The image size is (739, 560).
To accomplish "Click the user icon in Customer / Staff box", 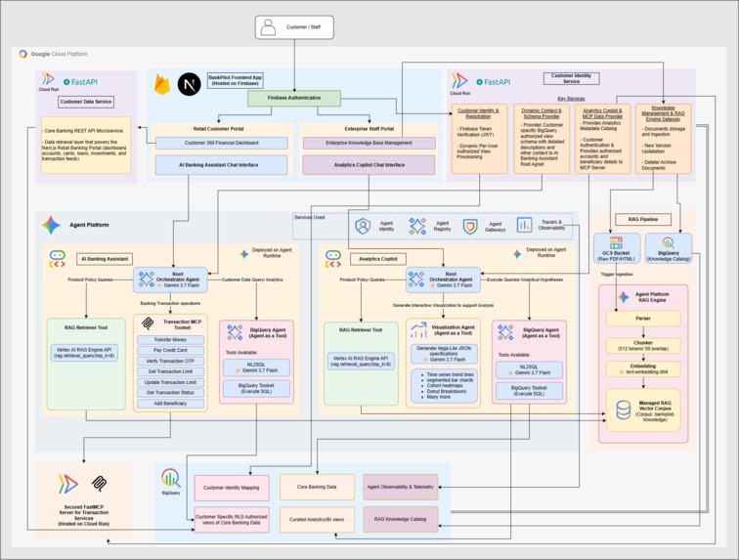I will click(268, 27).
